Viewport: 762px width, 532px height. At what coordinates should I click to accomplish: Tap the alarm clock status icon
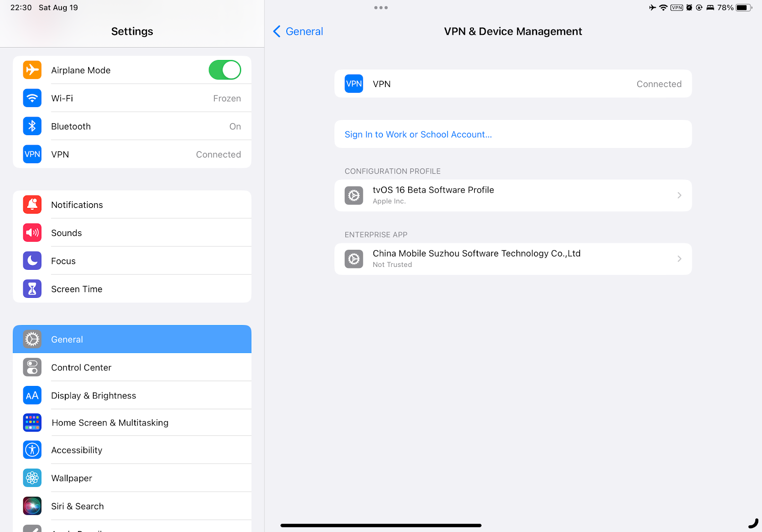pos(689,8)
